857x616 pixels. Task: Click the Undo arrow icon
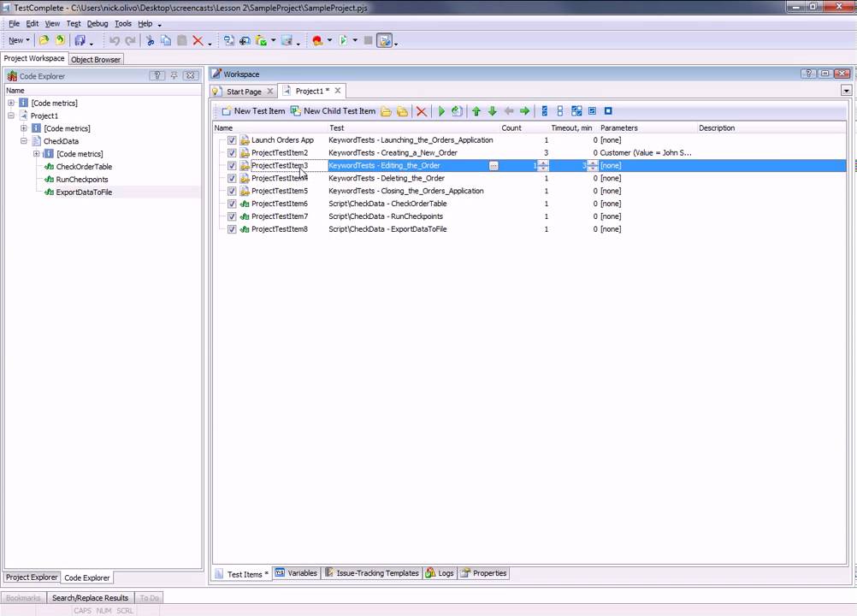(115, 40)
